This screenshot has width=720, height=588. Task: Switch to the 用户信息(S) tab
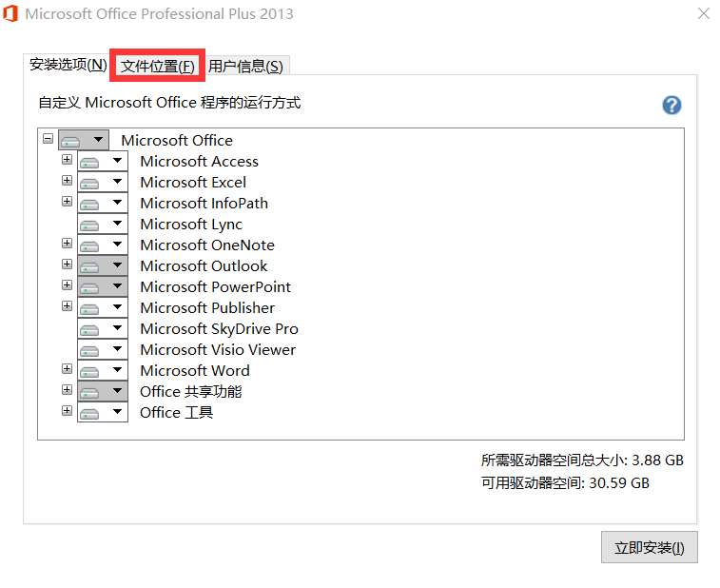pyautogui.click(x=245, y=67)
